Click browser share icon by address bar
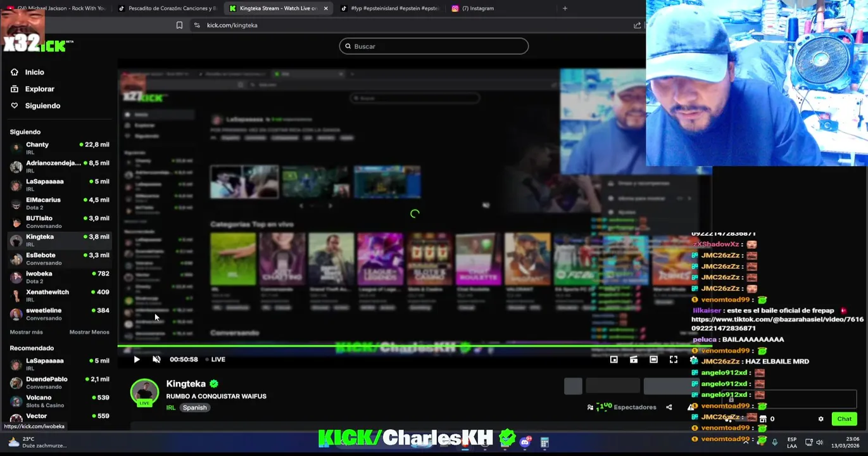The image size is (868, 456). pyautogui.click(x=637, y=25)
